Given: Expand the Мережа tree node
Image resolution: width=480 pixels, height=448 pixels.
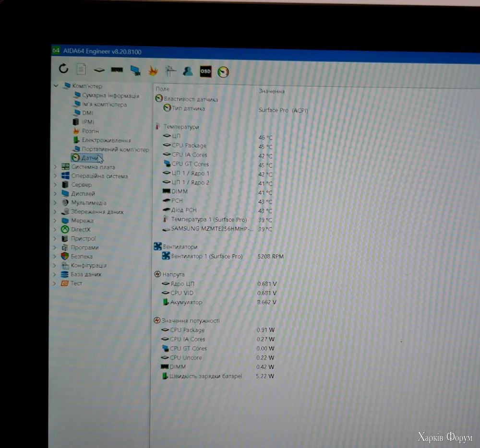Looking at the screenshot, I should 55,221.
